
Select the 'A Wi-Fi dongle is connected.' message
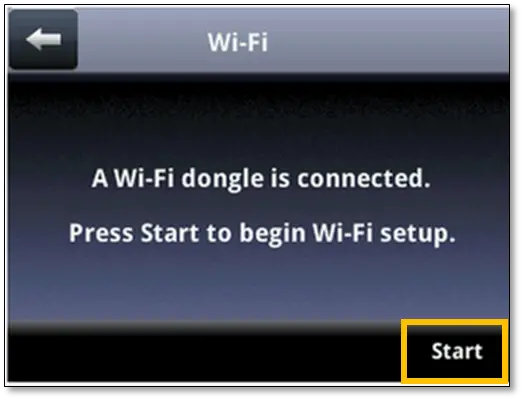(x=261, y=178)
